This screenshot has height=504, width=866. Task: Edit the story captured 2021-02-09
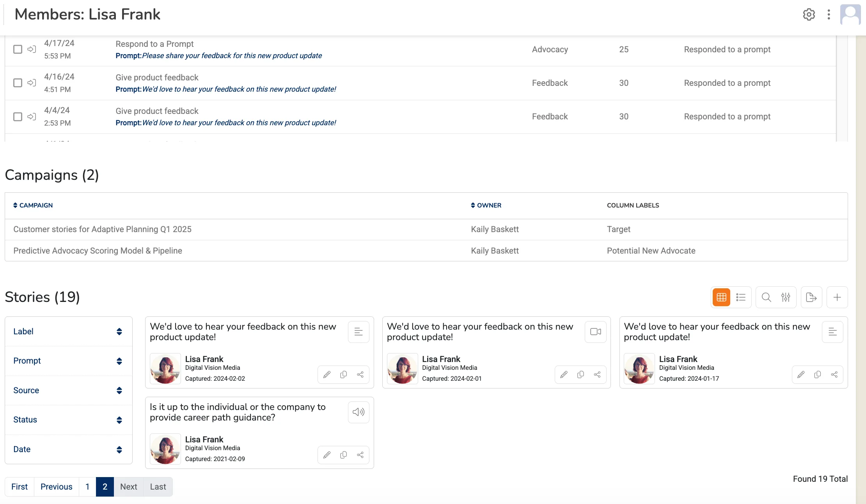tap(327, 455)
